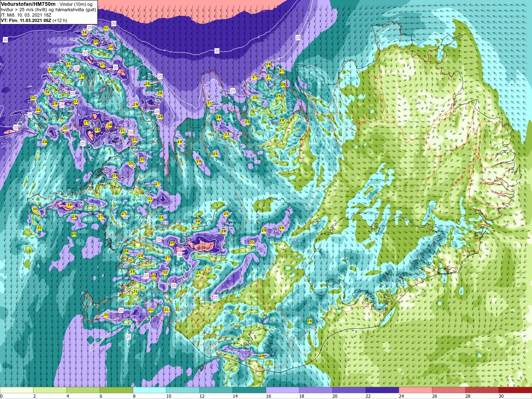Click the yellow maximum gust label 38

(x=110, y=125)
